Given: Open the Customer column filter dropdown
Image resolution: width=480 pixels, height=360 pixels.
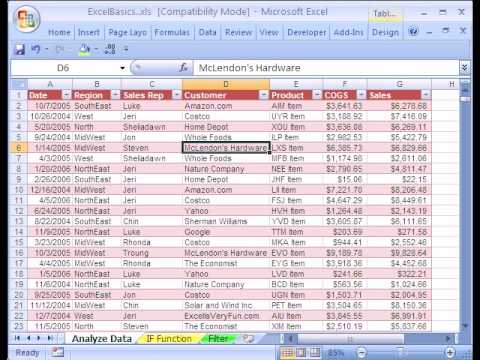Looking at the screenshot, I should [x=264, y=95].
